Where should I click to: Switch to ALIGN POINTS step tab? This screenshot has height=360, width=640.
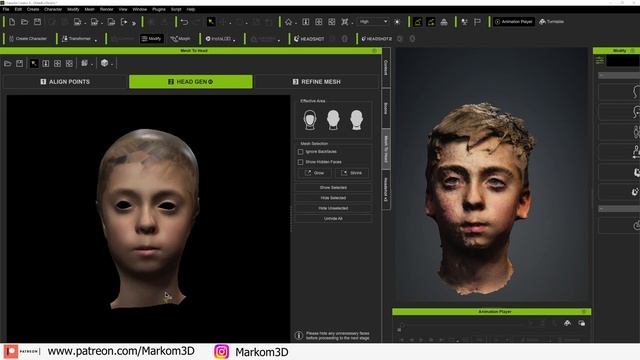click(65, 82)
